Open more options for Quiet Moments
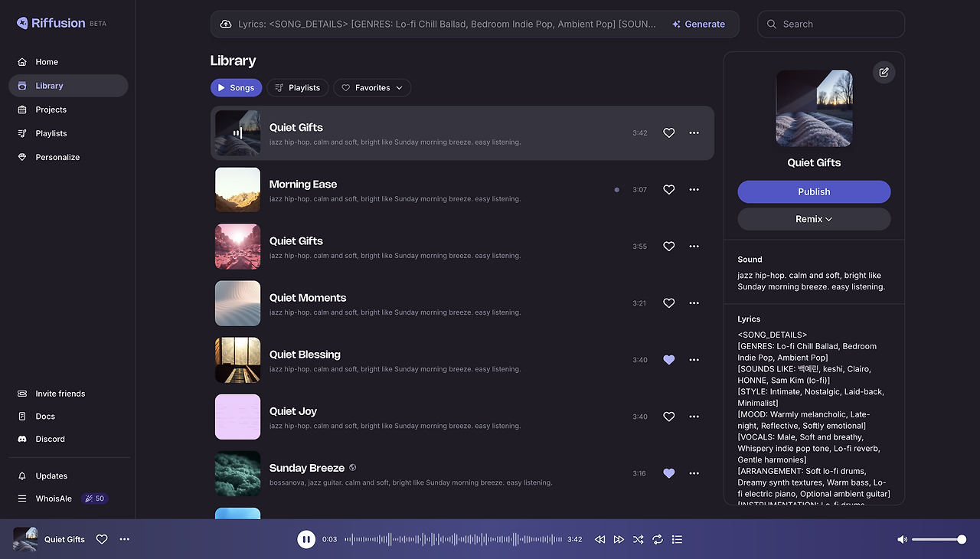The height and width of the screenshot is (559, 980). click(694, 303)
